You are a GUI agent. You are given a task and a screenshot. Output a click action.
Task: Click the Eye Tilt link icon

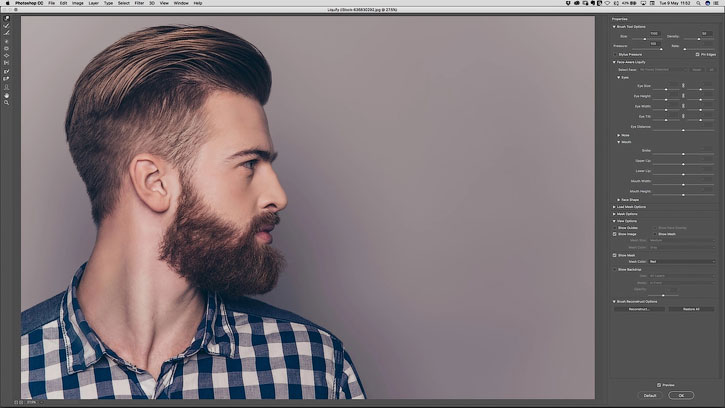point(683,116)
